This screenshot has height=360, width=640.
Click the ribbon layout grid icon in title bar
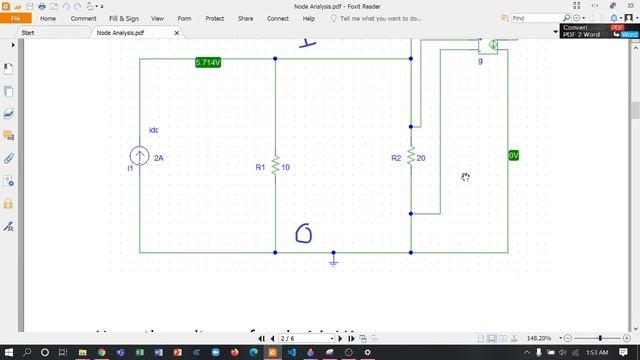[x=576, y=5]
